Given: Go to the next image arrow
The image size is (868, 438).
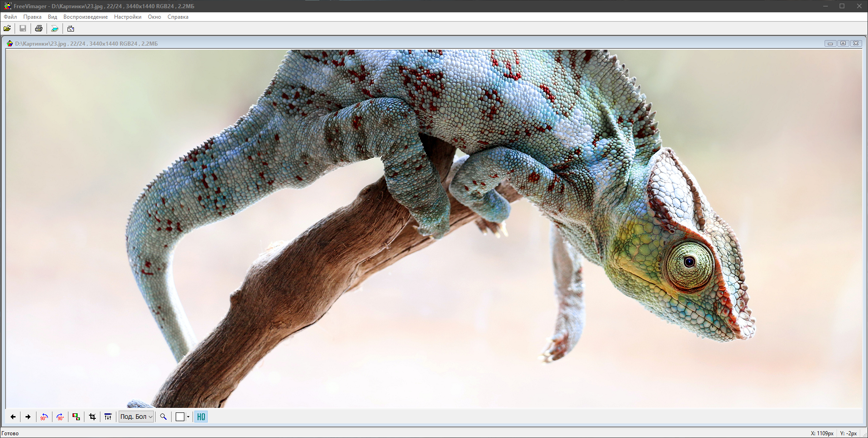Looking at the screenshot, I should [28, 417].
